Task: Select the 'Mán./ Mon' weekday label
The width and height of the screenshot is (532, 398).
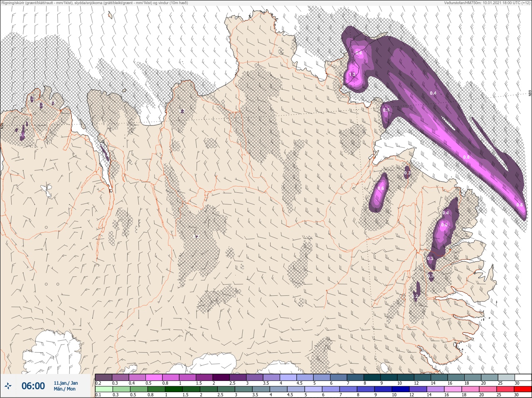Action: tap(65, 389)
